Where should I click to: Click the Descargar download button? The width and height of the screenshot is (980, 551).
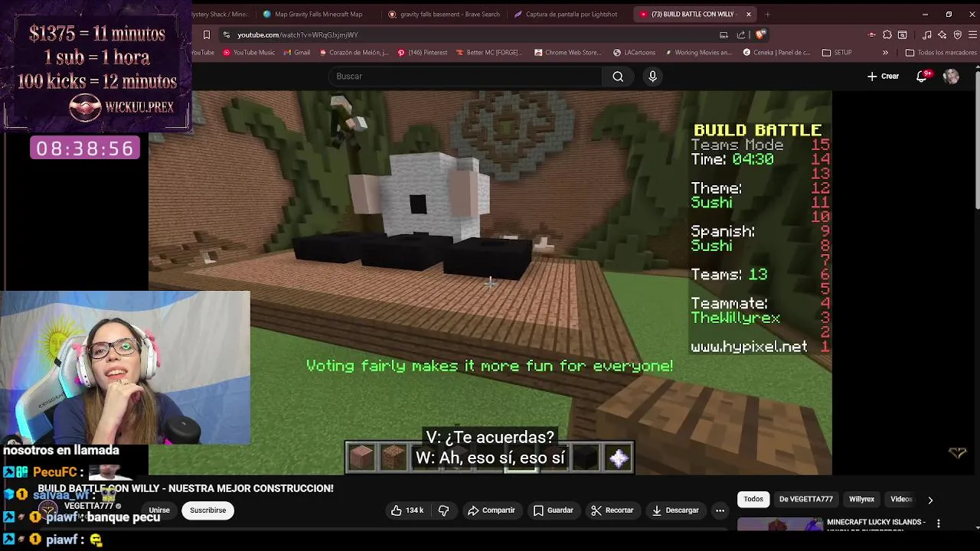coord(675,510)
